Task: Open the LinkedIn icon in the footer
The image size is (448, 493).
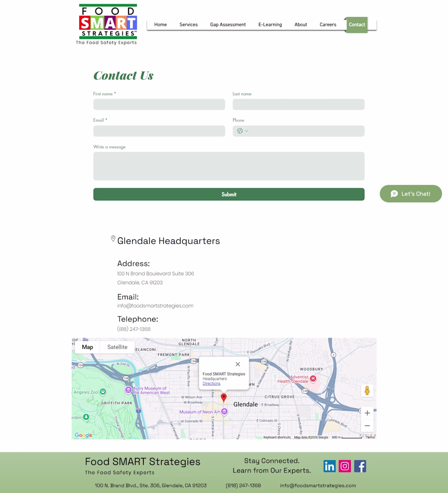Action: coord(329,466)
